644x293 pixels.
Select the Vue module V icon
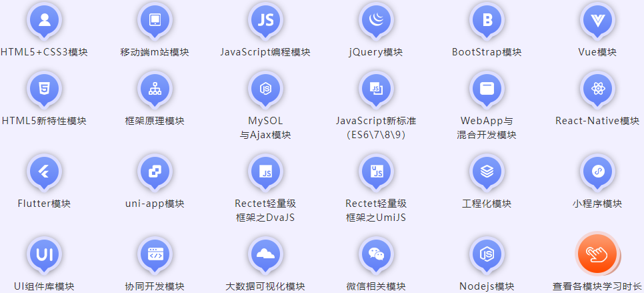coord(597,20)
